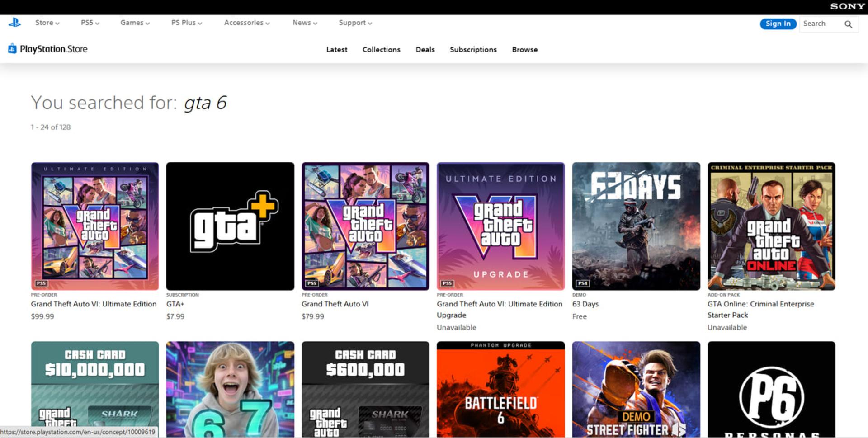This screenshot has width=868, height=438.
Task: Open the Battlefield 6 Phantom Upgrade thumbnail
Action: point(500,389)
